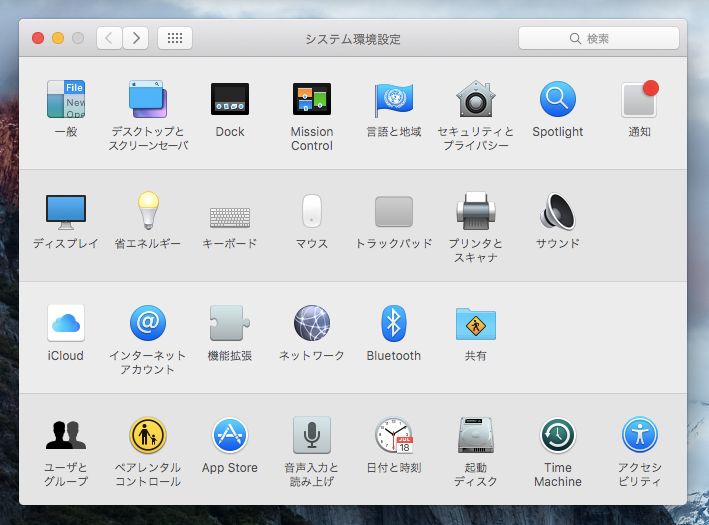Open 日付と時刻 clock icon
Image resolution: width=709 pixels, height=525 pixels.
(x=393, y=435)
